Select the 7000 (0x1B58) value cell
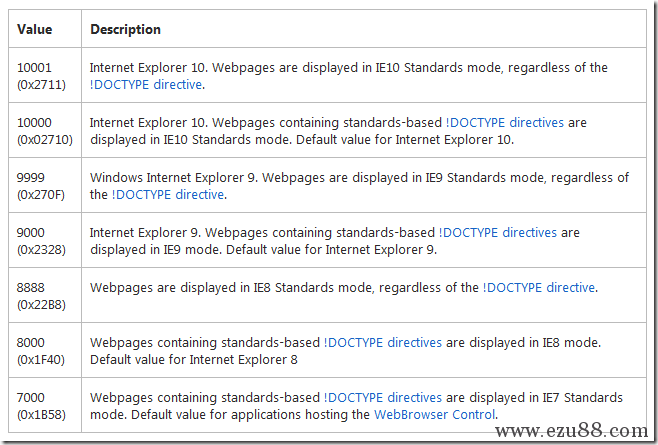This screenshot has height=445, width=658. (45, 405)
